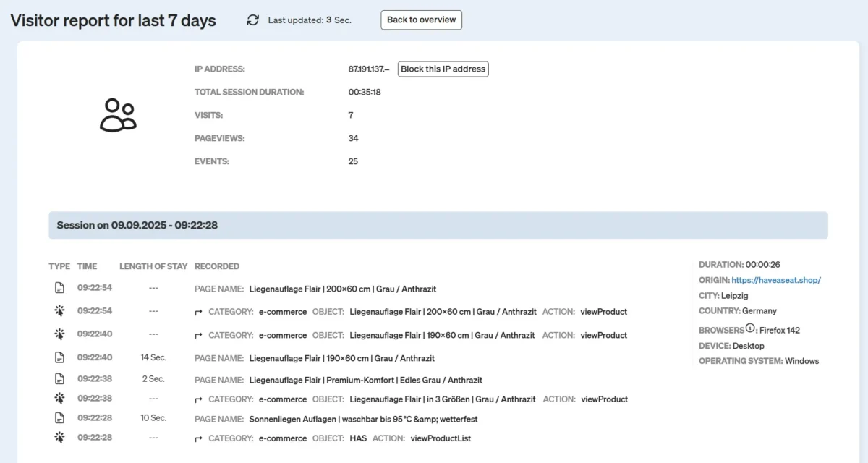Screen dimensions: 868x463
Task: Click page icon for 200×60 cm page name row
Action: point(59,289)
